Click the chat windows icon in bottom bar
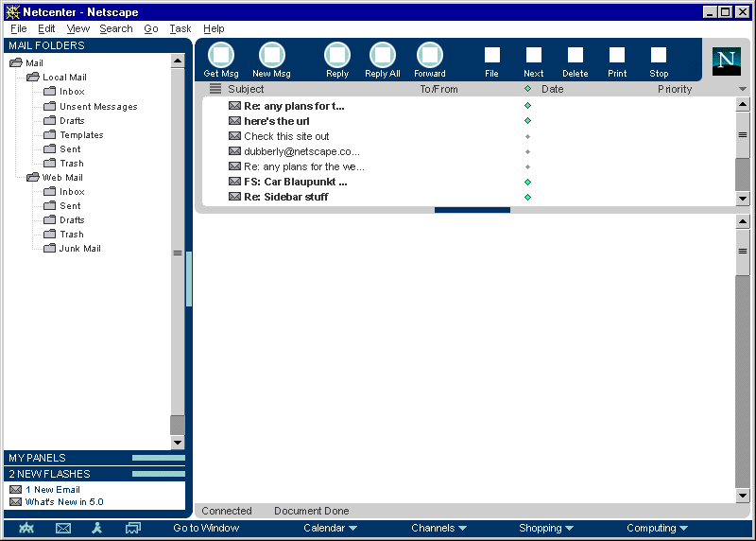 tap(133, 528)
